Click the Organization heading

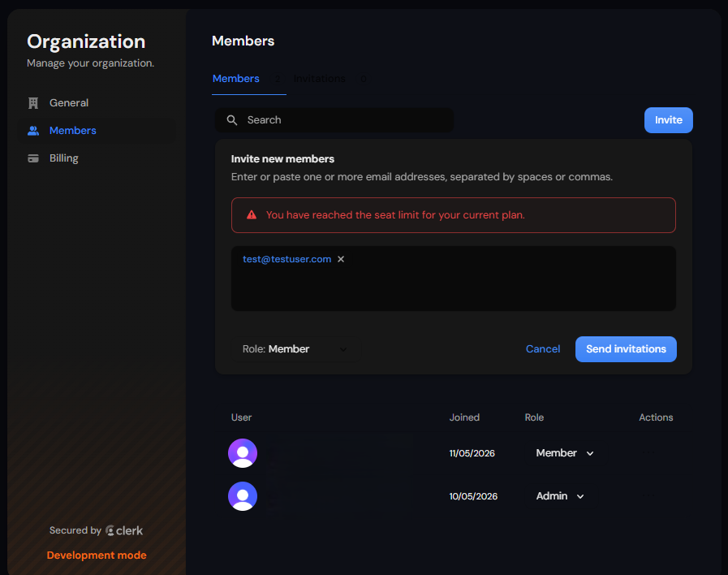pyautogui.click(x=86, y=41)
